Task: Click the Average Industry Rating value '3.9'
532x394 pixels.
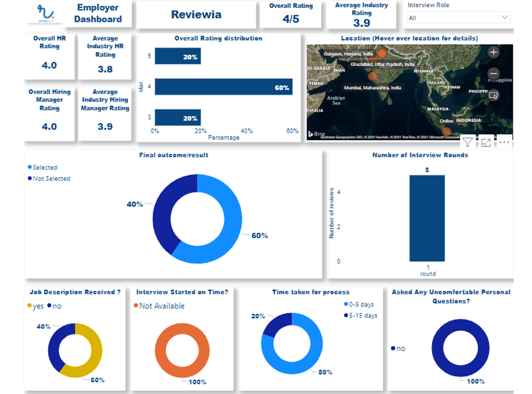Action: point(362,23)
